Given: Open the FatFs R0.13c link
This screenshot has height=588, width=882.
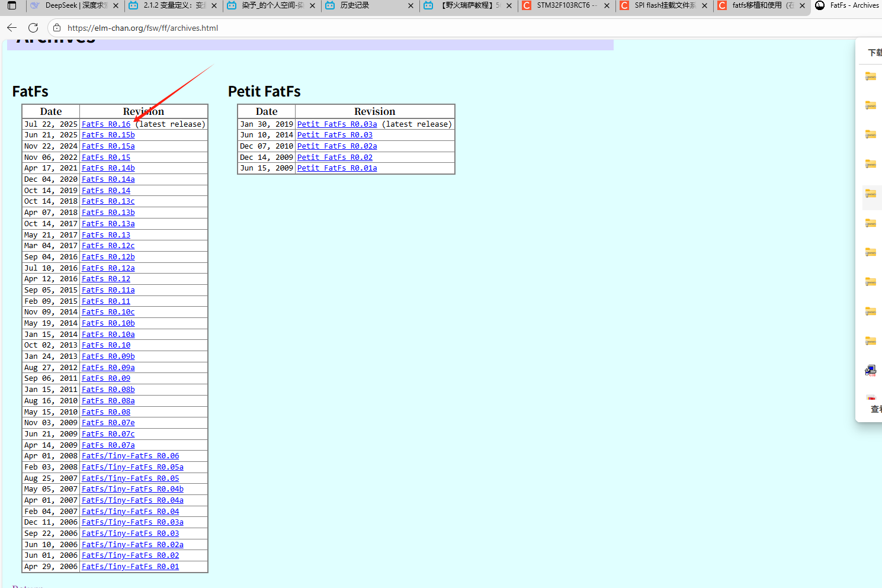Looking at the screenshot, I should pos(108,201).
